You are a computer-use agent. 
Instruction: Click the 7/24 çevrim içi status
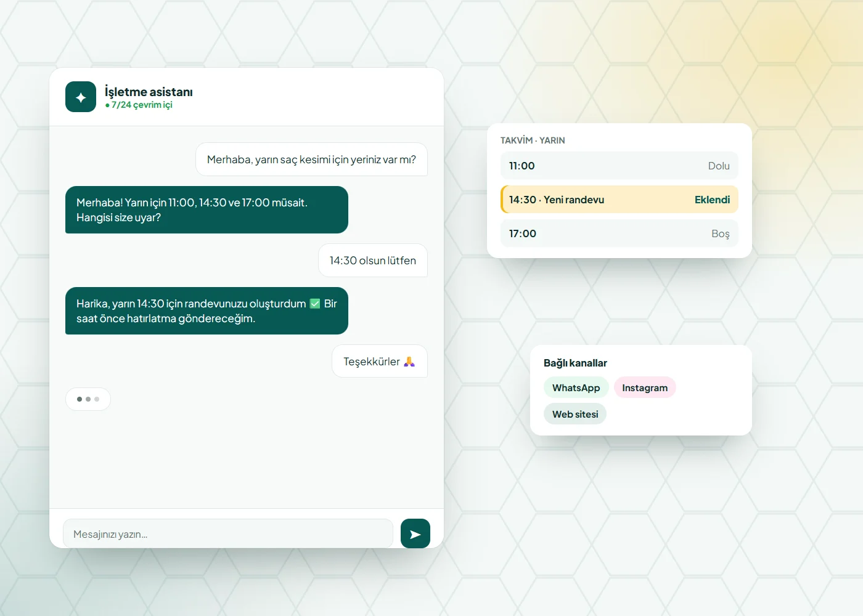coord(139,105)
